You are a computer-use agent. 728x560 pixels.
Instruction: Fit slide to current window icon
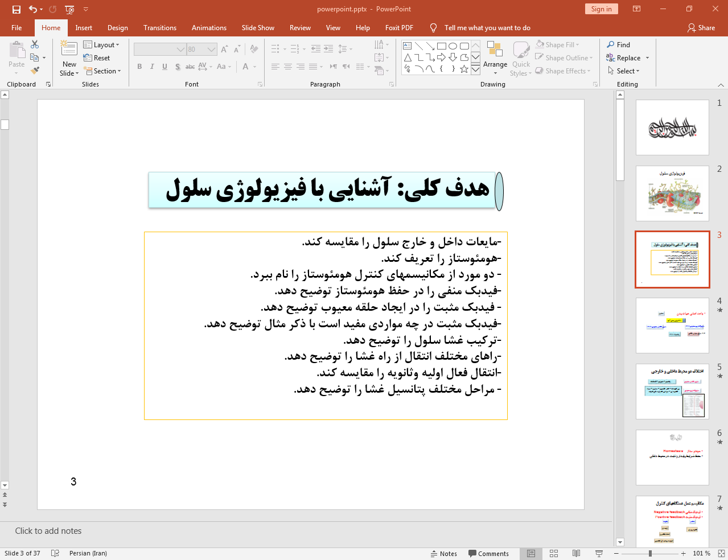tap(721, 553)
